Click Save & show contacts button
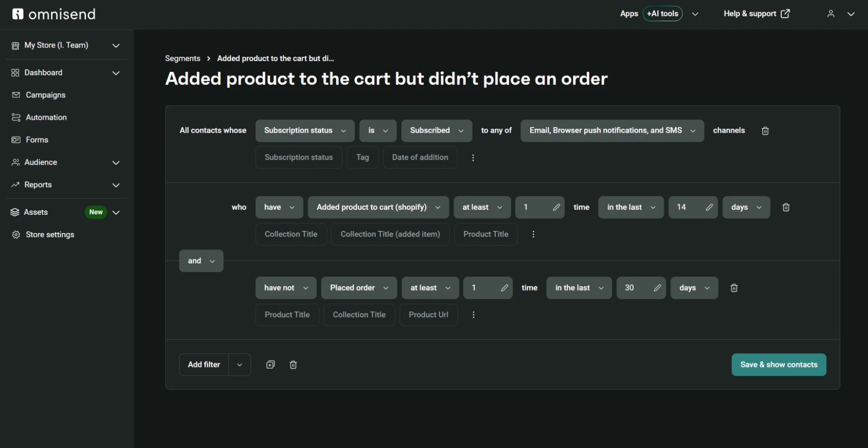 (x=779, y=365)
